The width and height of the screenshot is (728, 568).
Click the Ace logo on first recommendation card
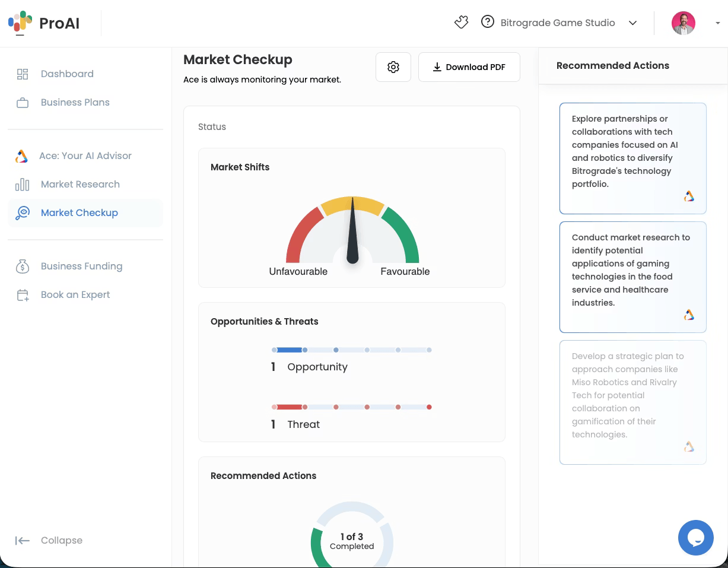click(689, 196)
